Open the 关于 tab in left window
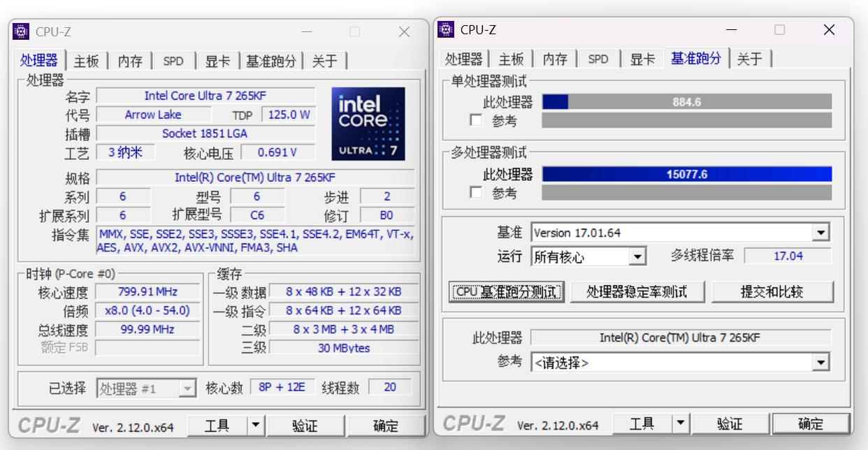The image size is (868, 450). tap(324, 61)
